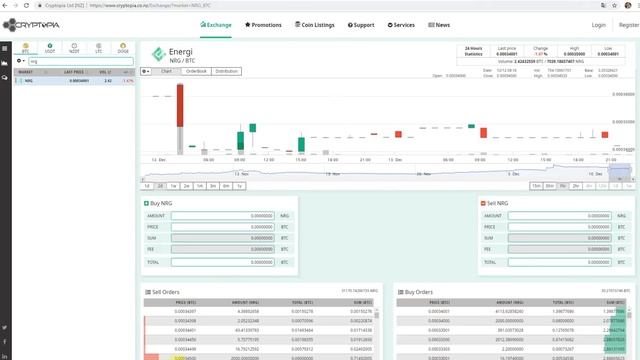Select the USDT base market tab
The height and width of the screenshot is (360, 640).
coord(50,48)
